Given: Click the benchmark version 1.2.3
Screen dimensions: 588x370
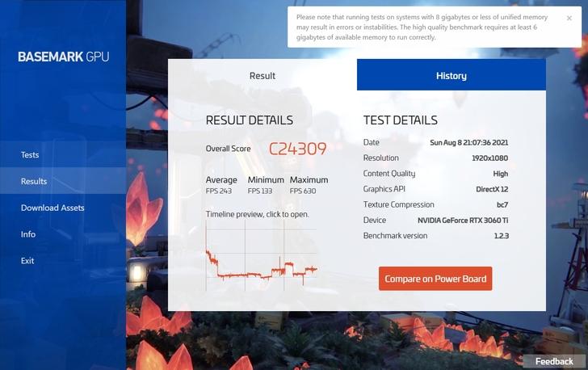Looking at the screenshot, I should (x=502, y=236).
